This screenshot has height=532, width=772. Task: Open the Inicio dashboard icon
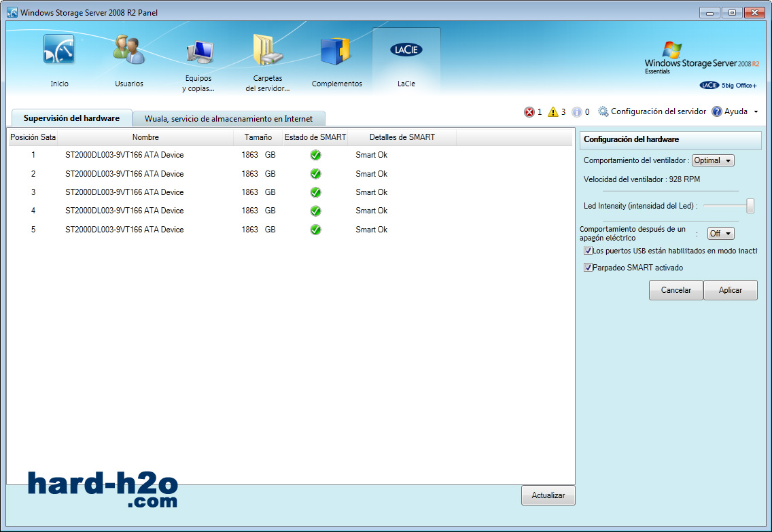(x=58, y=50)
